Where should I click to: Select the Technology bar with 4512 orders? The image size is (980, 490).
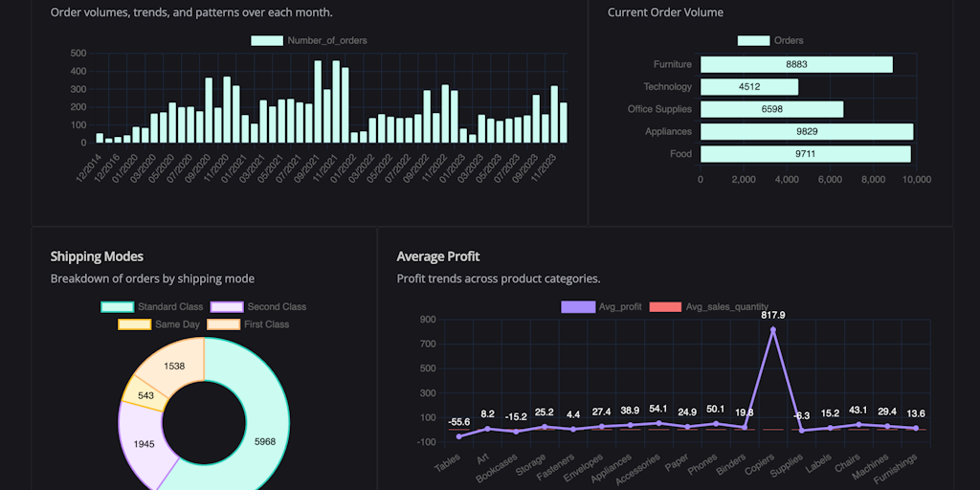tap(749, 87)
